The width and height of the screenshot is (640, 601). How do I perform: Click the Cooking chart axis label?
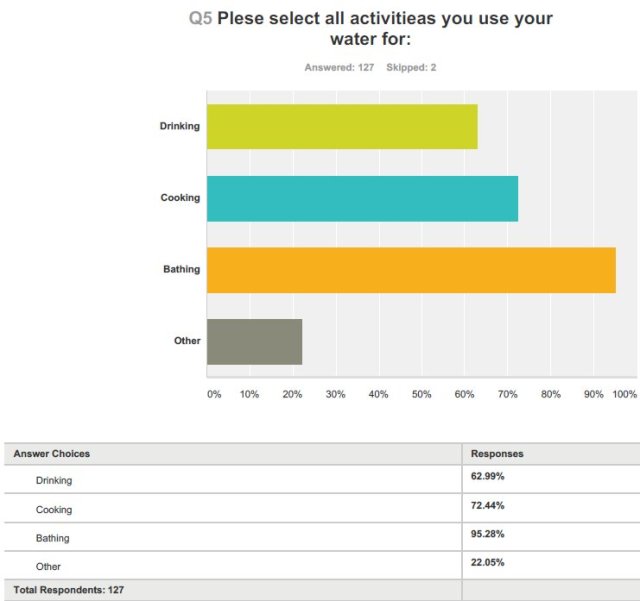(x=180, y=198)
